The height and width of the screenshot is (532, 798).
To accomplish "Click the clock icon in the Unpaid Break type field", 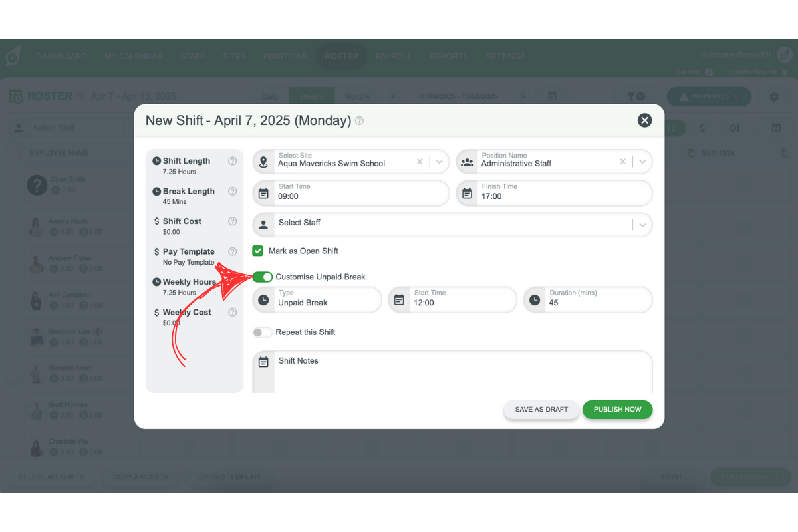I will 263,299.
